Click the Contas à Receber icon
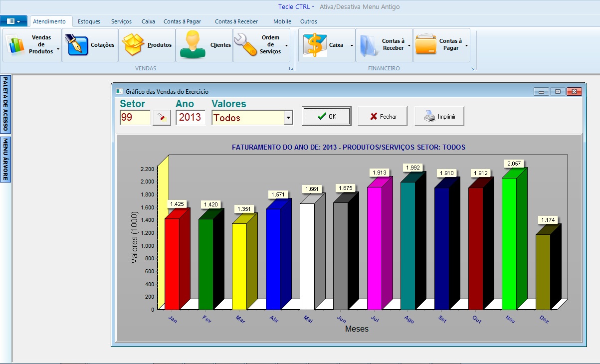Image resolution: width=600 pixels, height=364 pixels. pos(369,45)
